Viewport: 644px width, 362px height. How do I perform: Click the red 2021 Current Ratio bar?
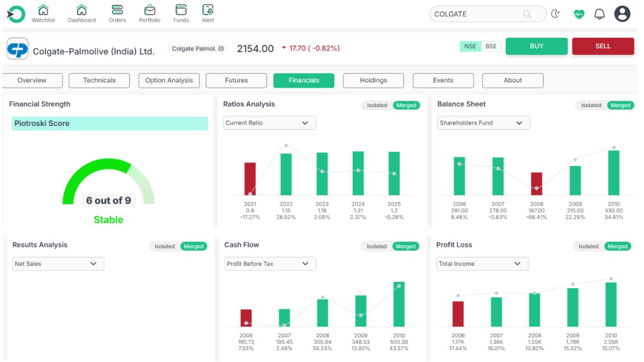coord(250,179)
